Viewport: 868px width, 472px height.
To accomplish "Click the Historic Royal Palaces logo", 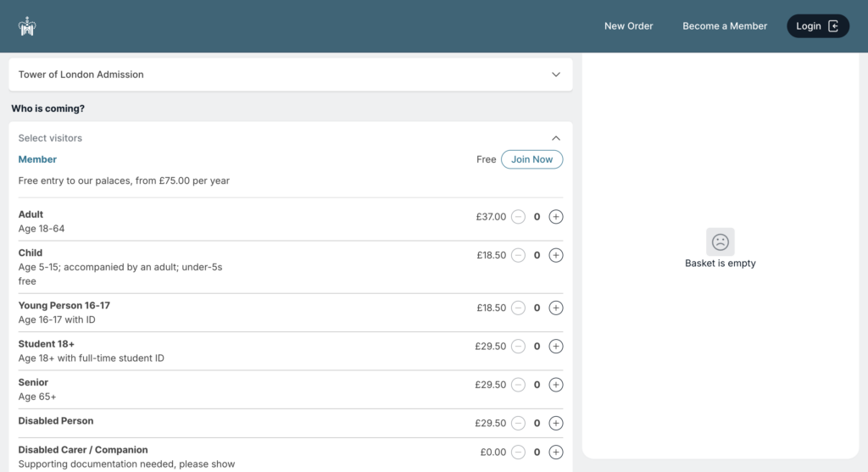I will pyautogui.click(x=26, y=26).
